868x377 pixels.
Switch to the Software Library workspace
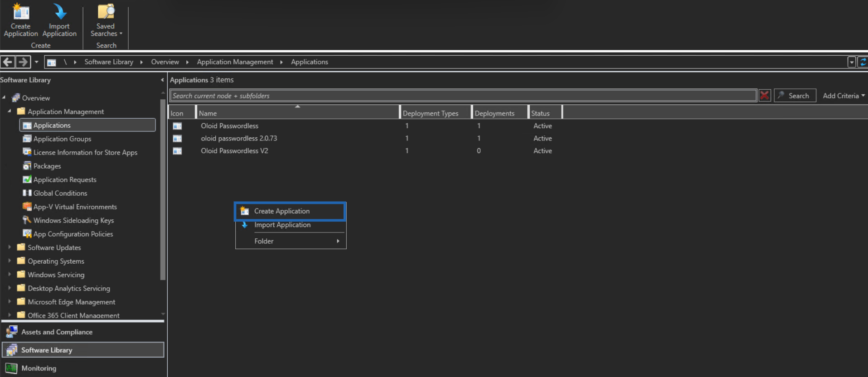tap(83, 350)
